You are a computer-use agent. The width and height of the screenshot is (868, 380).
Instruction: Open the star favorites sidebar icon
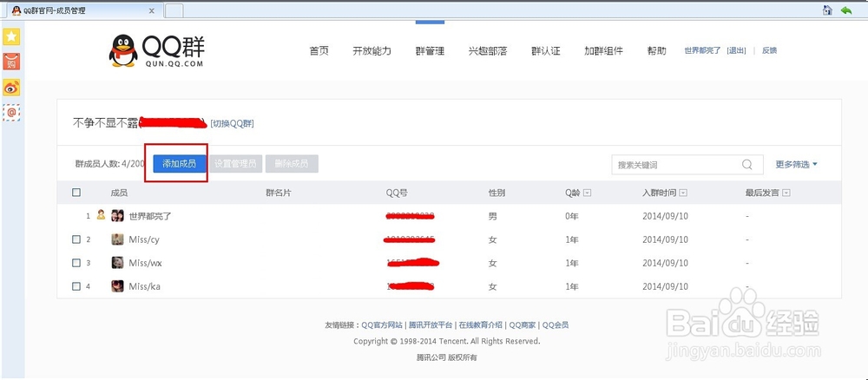pyautogui.click(x=11, y=37)
